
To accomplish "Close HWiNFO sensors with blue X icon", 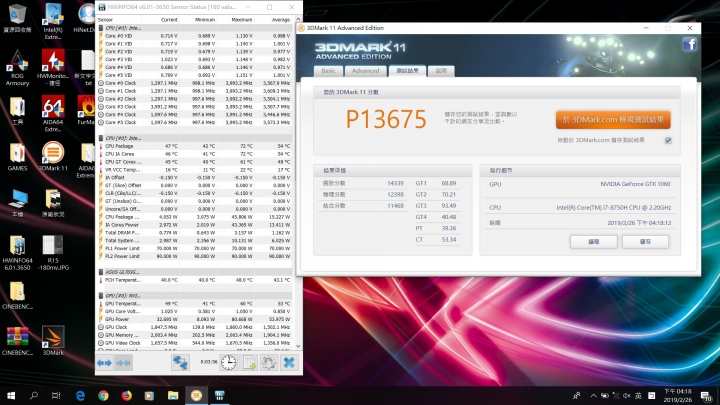I will 289,363.
